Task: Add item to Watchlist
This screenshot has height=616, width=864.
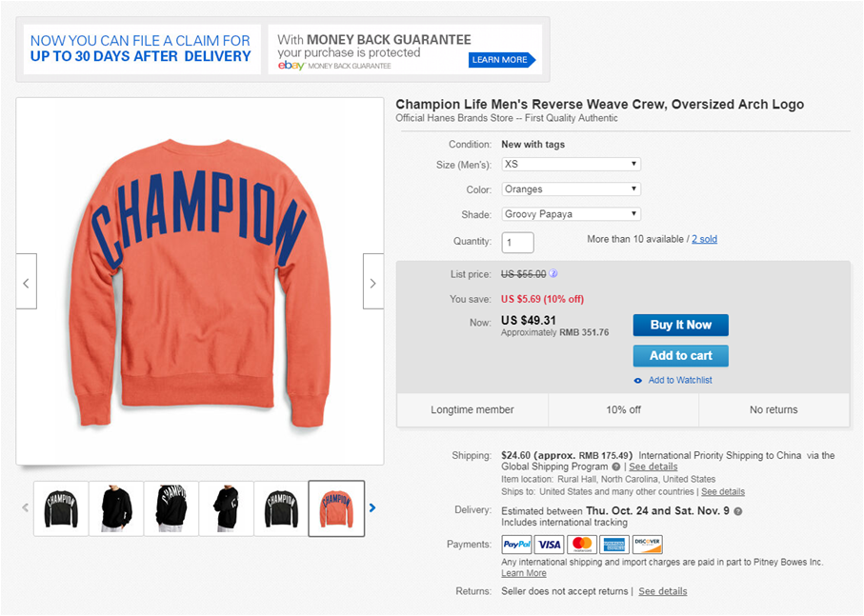Action: 679,380
